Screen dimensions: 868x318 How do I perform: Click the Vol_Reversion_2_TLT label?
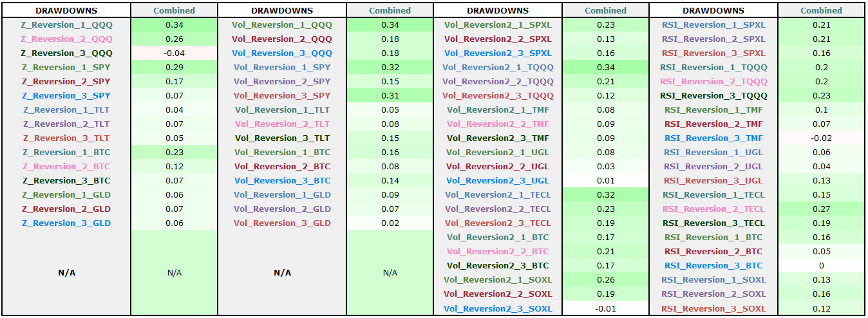[x=282, y=124]
